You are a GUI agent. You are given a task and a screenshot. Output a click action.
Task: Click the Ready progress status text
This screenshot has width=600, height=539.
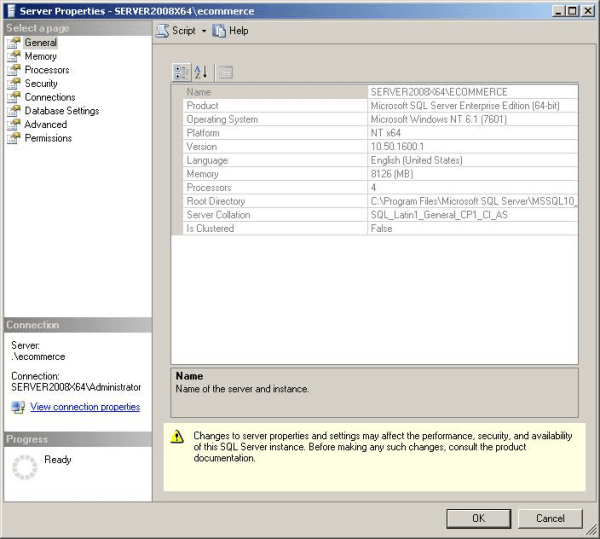(x=58, y=459)
